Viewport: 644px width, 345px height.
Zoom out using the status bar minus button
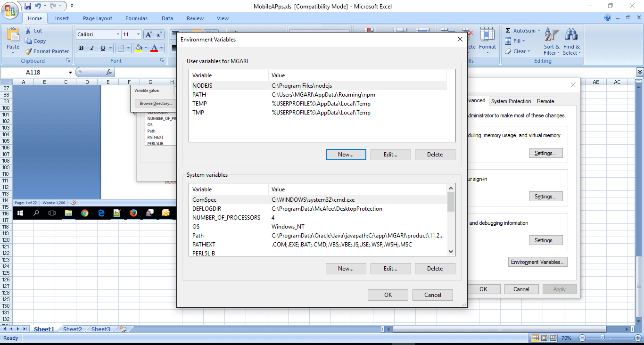point(582,338)
